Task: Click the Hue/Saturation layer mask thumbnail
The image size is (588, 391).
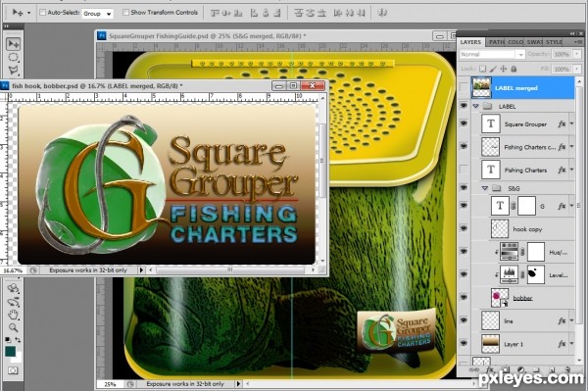Action: tap(536, 252)
